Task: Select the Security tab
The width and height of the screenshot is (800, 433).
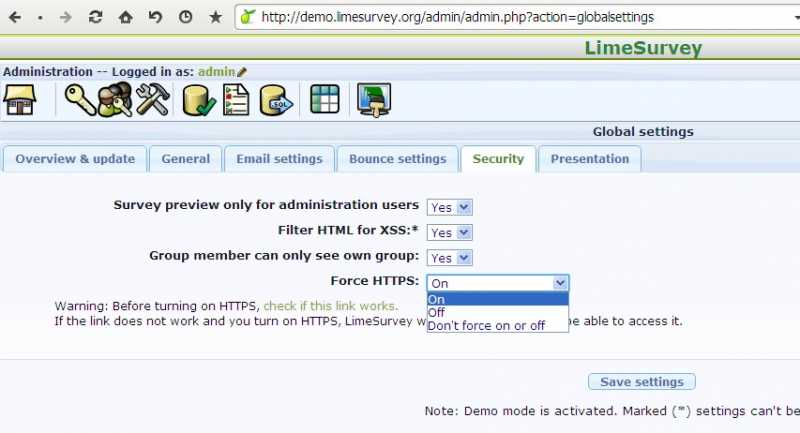Action: pyautogui.click(x=498, y=159)
